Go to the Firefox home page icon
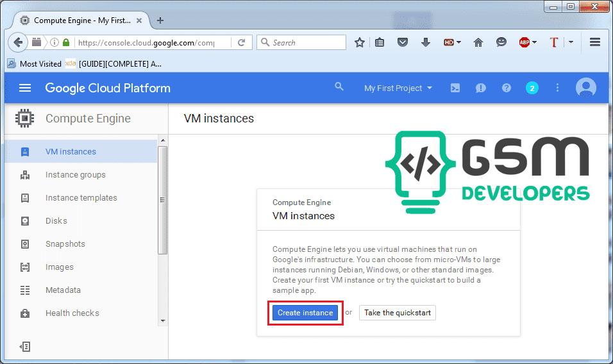The height and width of the screenshot is (364, 613). pyautogui.click(x=478, y=42)
